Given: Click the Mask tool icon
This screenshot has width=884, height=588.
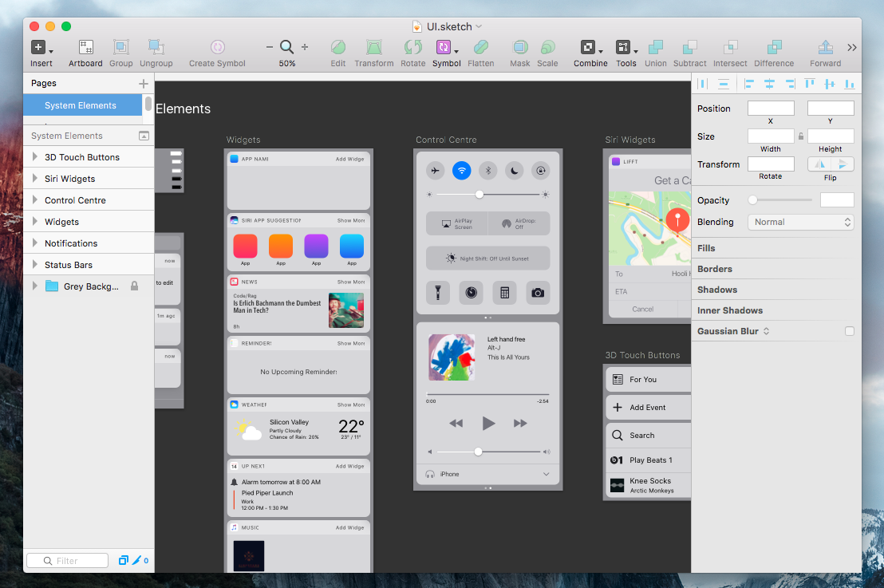Looking at the screenshot, I should coord(519,48).
